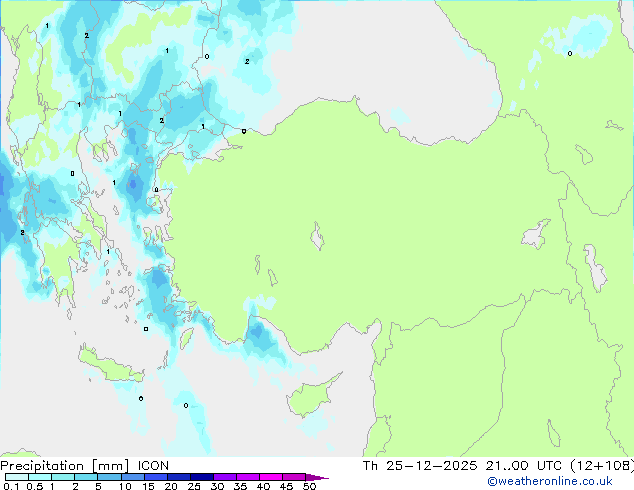Pick the 0.1–0.5 mm palest legend swatch
Image resolution: width=634 pixels, height=490 pixels.
click(17, 477)
